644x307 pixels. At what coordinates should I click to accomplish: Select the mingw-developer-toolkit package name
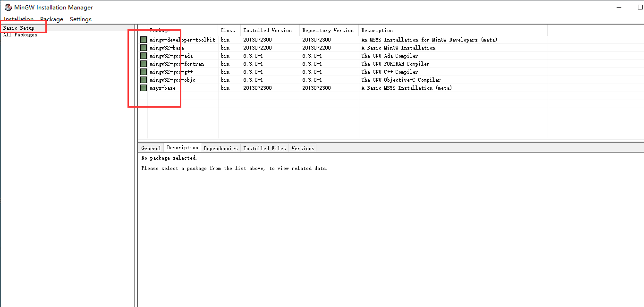click(x=182, y=40)
